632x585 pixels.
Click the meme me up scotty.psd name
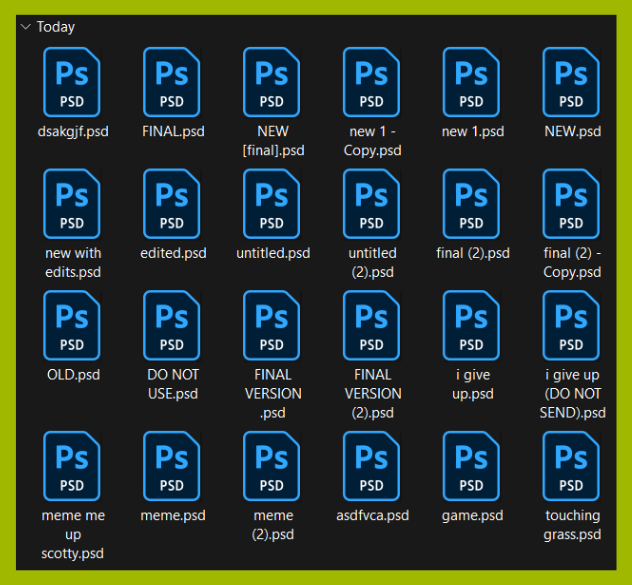point(73,535)
